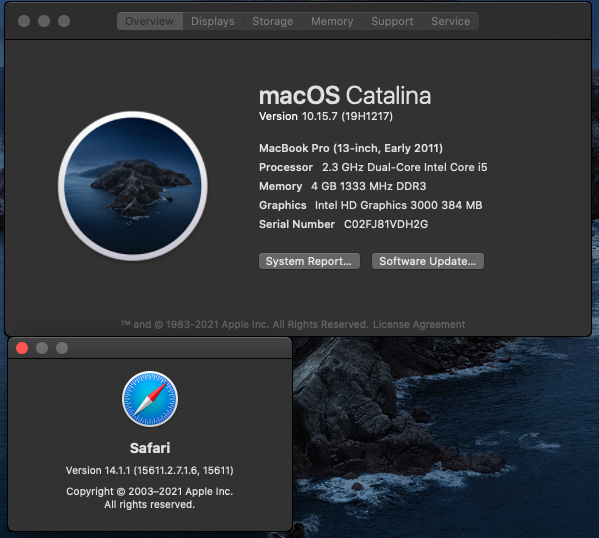Close the About Safari window

tap(22, 348)
